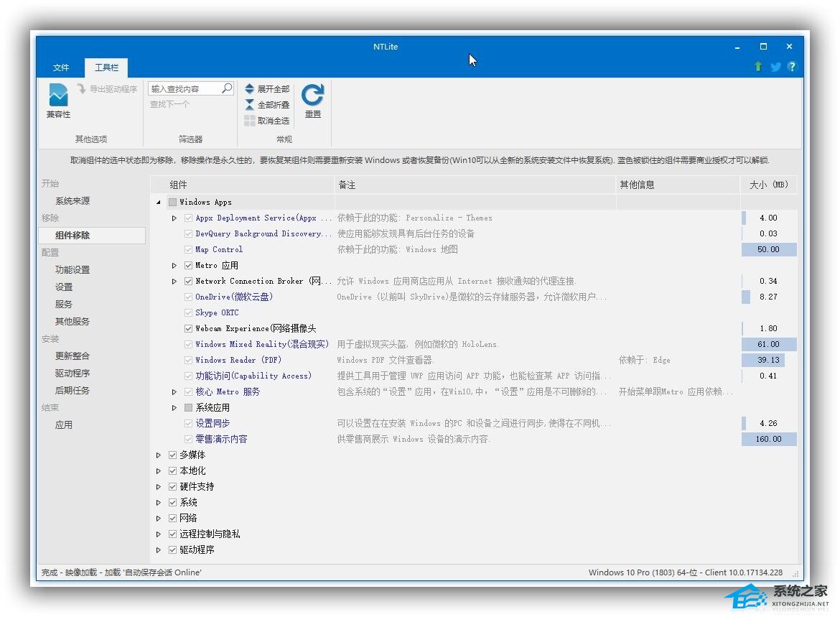Open 功能设置 in the sidebar
This screenshot has height=617, width=840.
pyautogui.click(x=73, y=269)
